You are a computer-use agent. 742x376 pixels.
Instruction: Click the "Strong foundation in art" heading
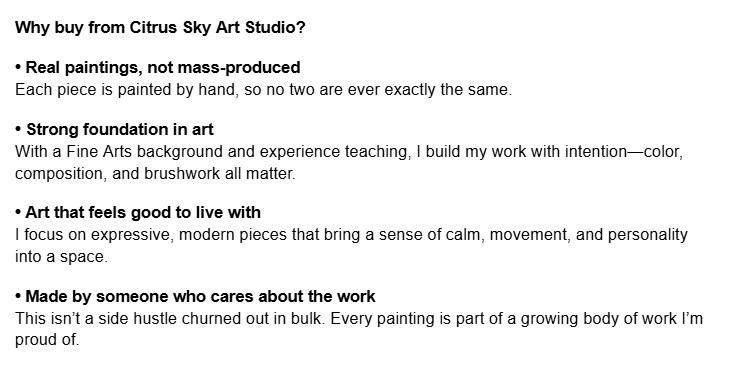[x=120, y=129]
